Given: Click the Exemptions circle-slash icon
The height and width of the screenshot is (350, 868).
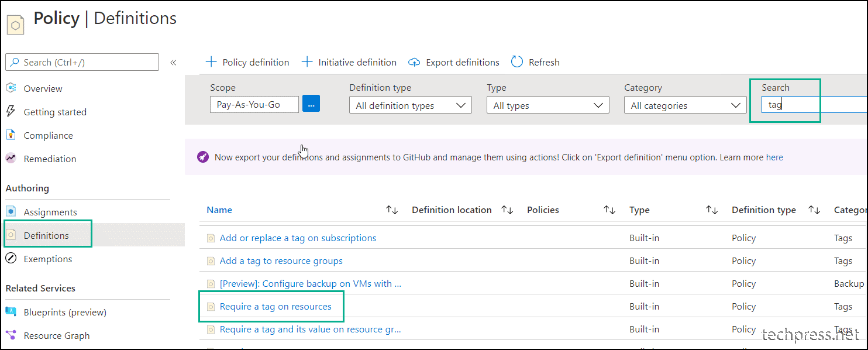Looking at the screenshot, I should click(11, 259).
